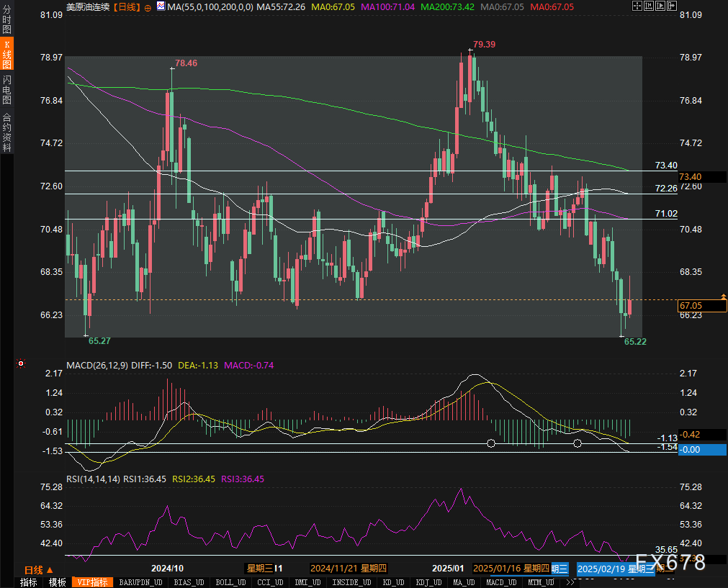Image resolution: width=728 pixels, height=588 pixels.
Task: Click the first layout icon at top right
Action: (x=637, y=6)
